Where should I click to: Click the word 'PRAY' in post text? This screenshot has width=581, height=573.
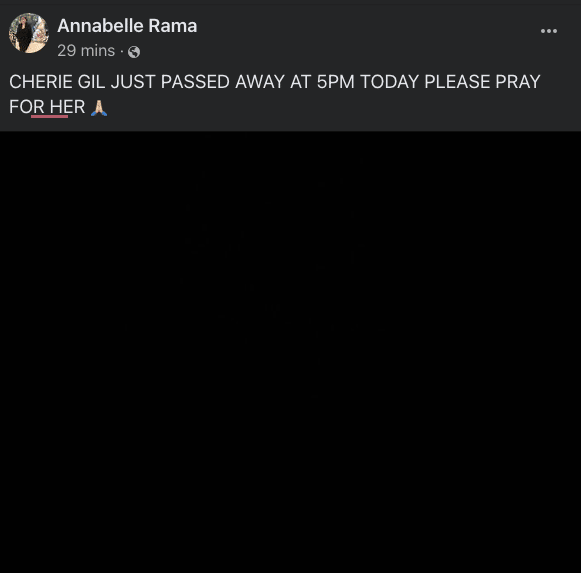tap(518, 82)
